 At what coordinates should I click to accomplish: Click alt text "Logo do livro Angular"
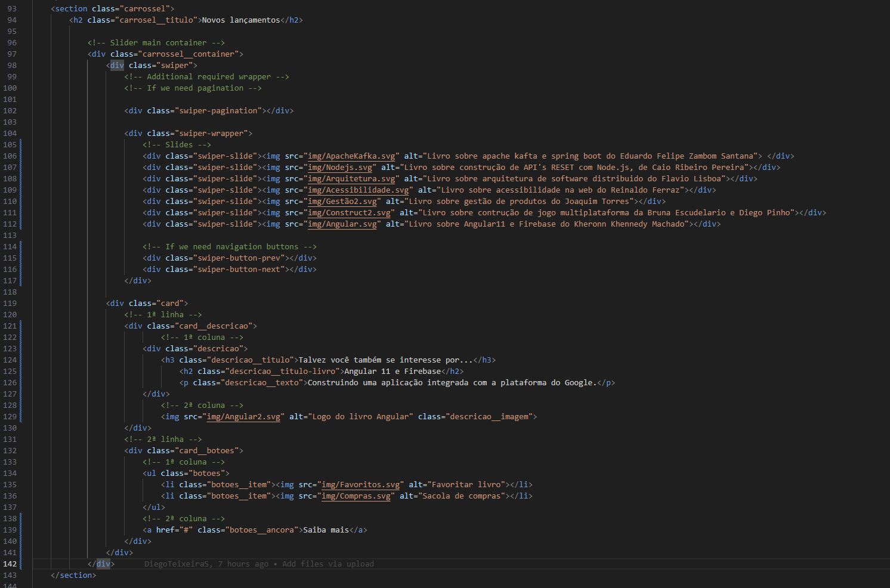tap(360, 417)
